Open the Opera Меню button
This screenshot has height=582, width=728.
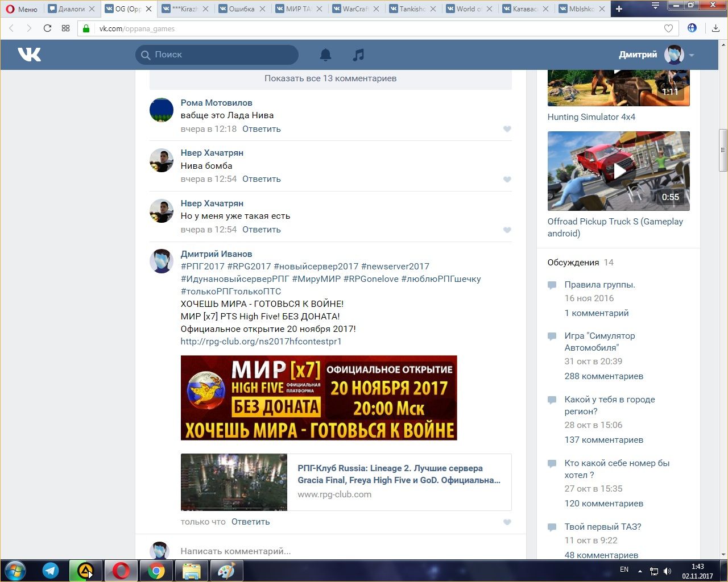pyautogui.click(x=22, y=9)
